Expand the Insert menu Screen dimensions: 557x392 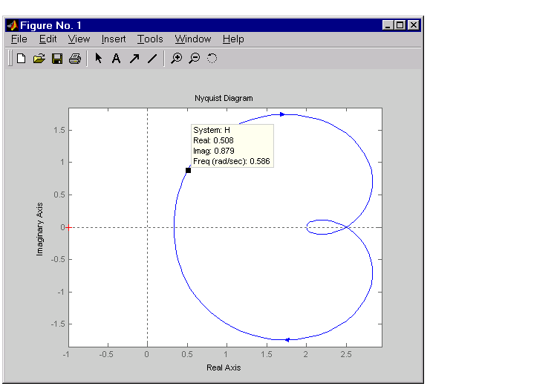[x=114, y=39]
